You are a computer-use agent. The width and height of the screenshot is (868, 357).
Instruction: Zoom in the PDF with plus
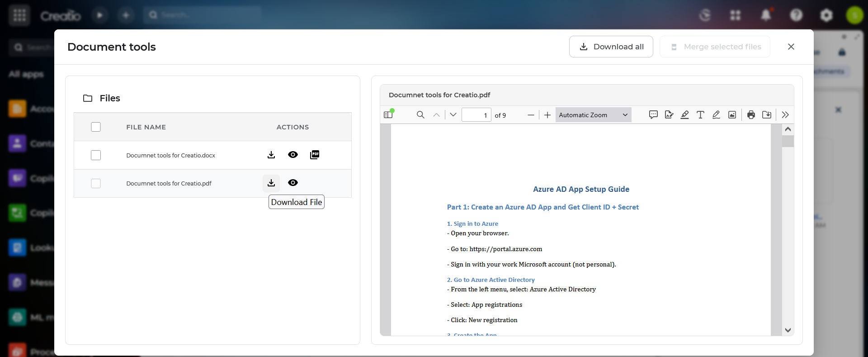pos(547,115)
